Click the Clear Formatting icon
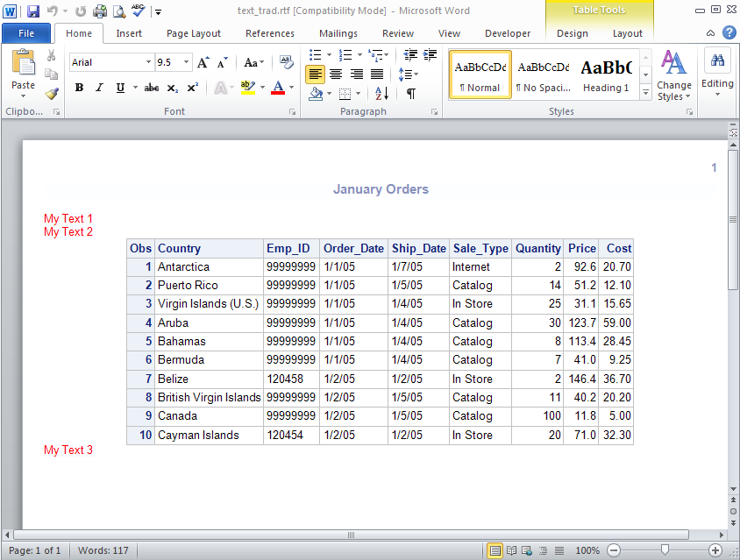The height and width of the screenshot is (560, 740). [x=287, y=62]
